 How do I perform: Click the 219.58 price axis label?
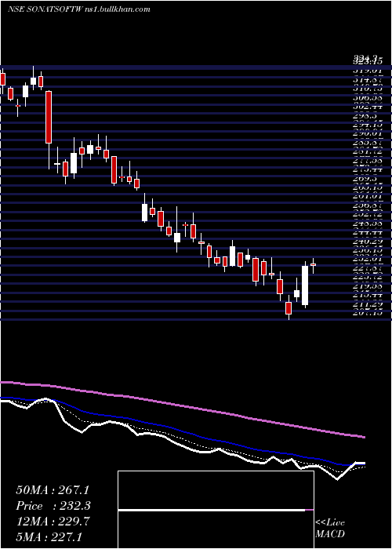click(367, 287)
